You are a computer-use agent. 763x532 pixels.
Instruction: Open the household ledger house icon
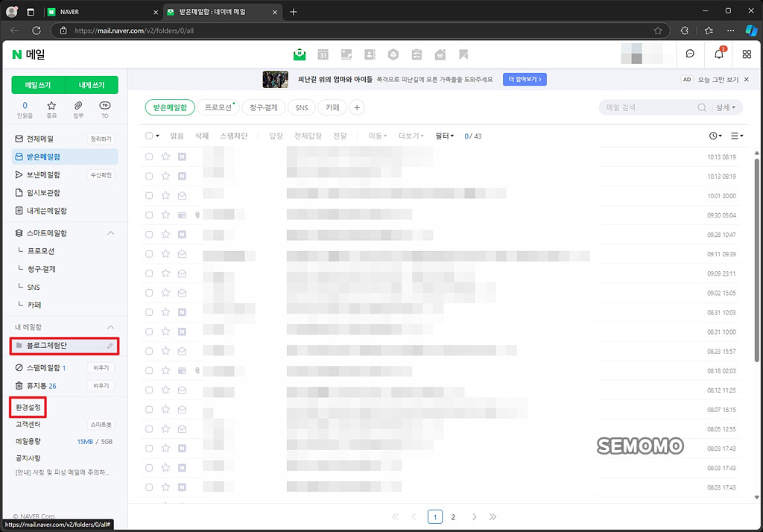click(x=440, y=54)
